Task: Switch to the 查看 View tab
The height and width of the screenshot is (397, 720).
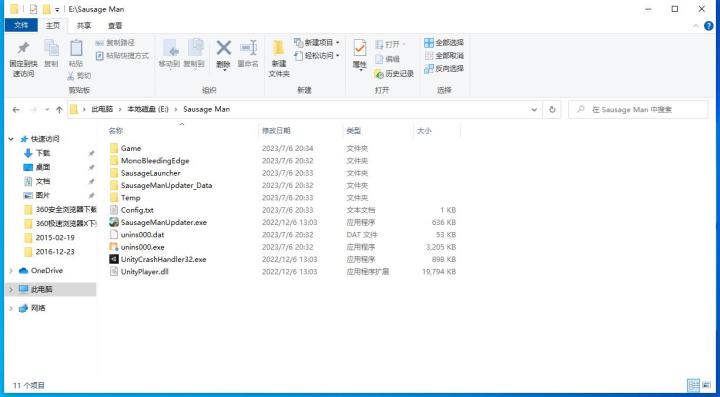Action: (115, 26)
